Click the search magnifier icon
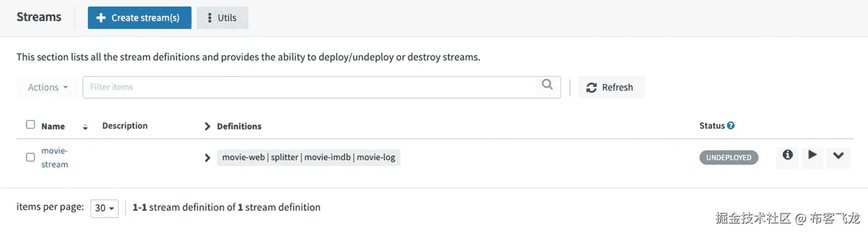The height and width of the screenshot is (233, 868). pos(547,84)
